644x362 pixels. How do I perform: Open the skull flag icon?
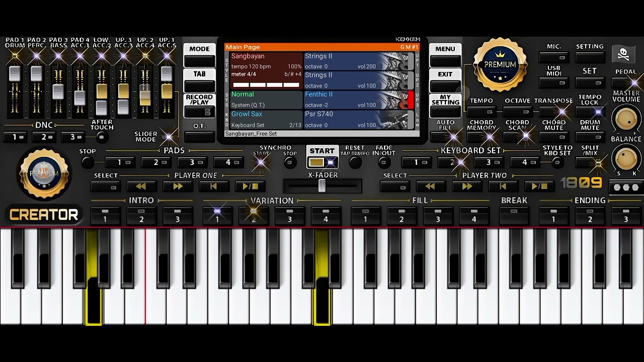pyautogui.click(x=623, y=54)
